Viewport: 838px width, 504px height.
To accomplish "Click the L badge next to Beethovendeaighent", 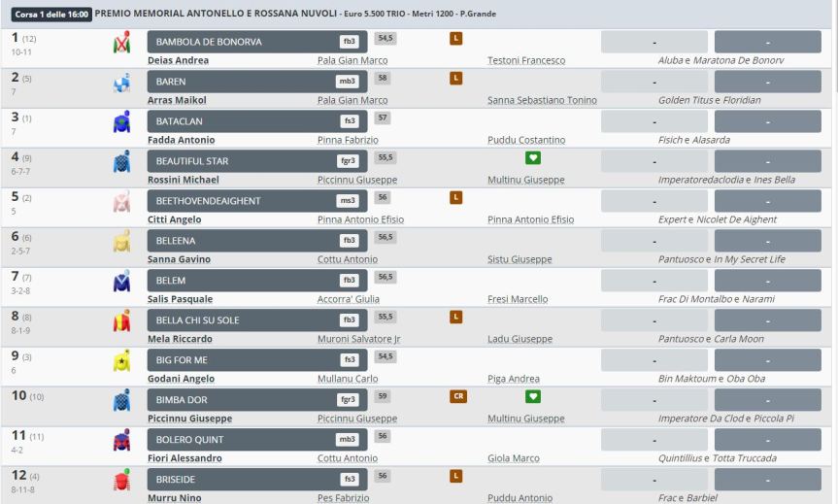I will point(454,197).
